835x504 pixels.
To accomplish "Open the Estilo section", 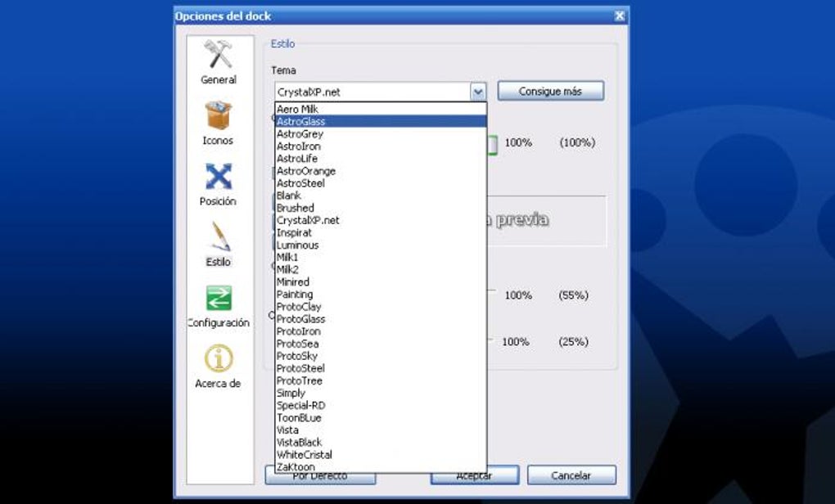I will pyautogui.click(x=219, y=245).
